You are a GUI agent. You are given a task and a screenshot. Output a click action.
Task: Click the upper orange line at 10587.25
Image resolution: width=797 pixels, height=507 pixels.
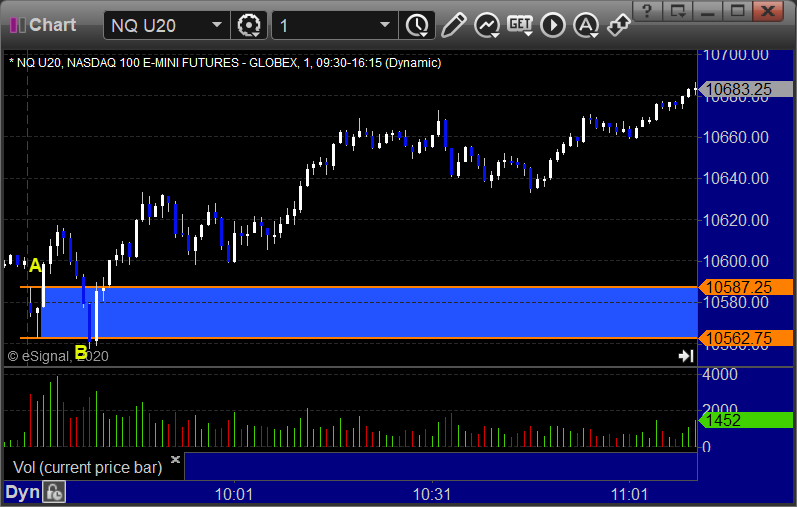pyautogui.click(x=358, y=287)
